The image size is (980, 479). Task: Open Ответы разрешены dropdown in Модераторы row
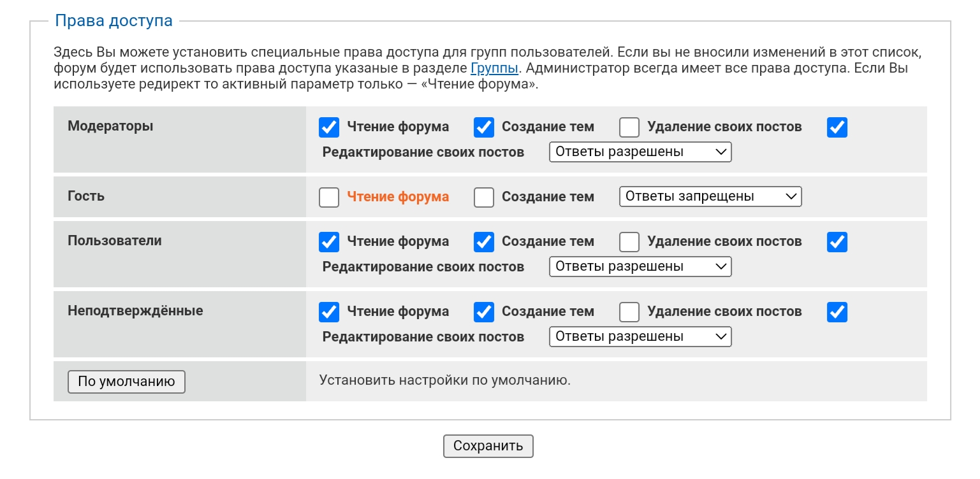640,152
